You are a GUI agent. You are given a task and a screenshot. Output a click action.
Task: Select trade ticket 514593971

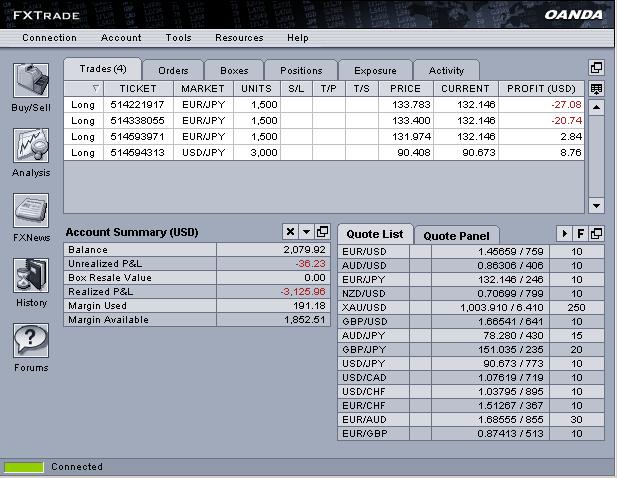(137, 137)
